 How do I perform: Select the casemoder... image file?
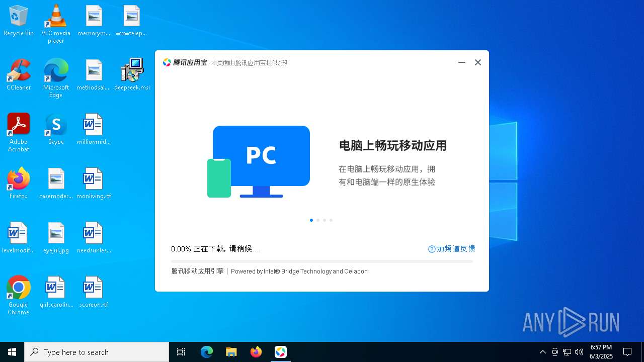tap(56, 184)
